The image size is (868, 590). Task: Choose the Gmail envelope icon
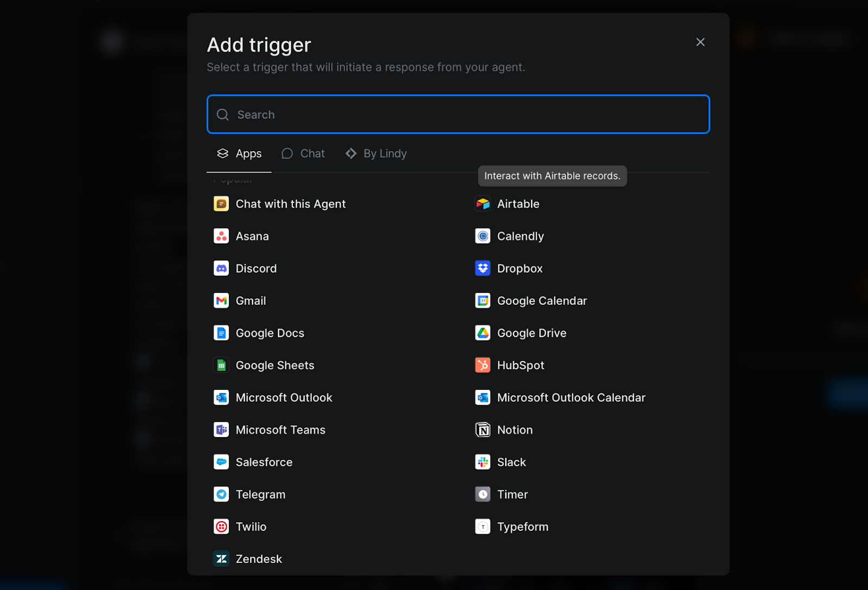(221, 301)
